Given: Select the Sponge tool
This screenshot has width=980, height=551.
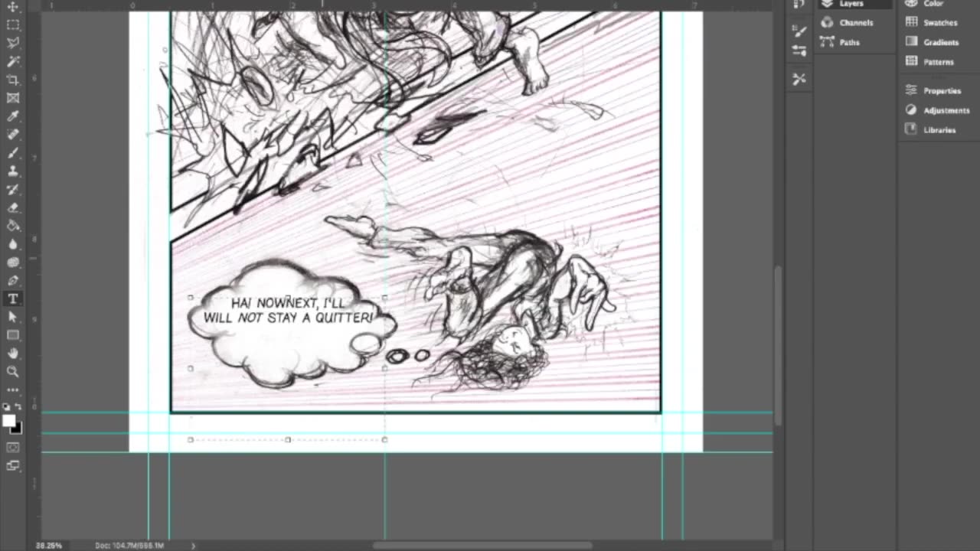Looking at the screenshot, I should click(x=13, y=262).
